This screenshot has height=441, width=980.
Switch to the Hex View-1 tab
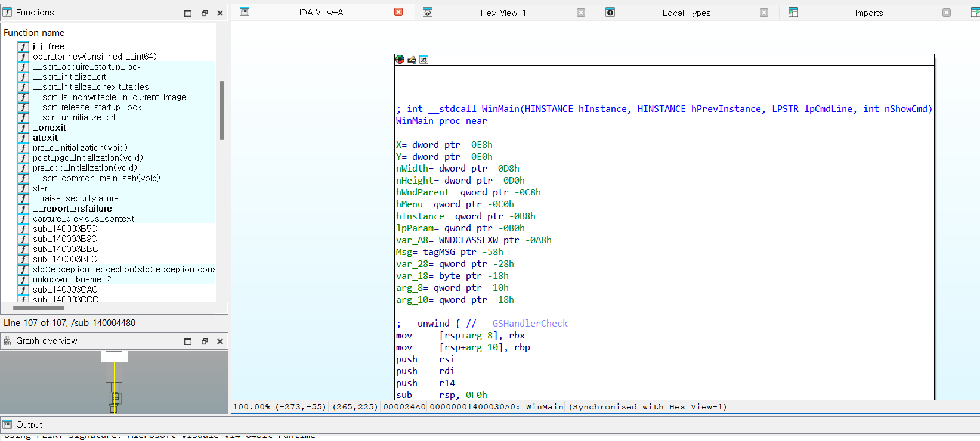pos(503,13)
